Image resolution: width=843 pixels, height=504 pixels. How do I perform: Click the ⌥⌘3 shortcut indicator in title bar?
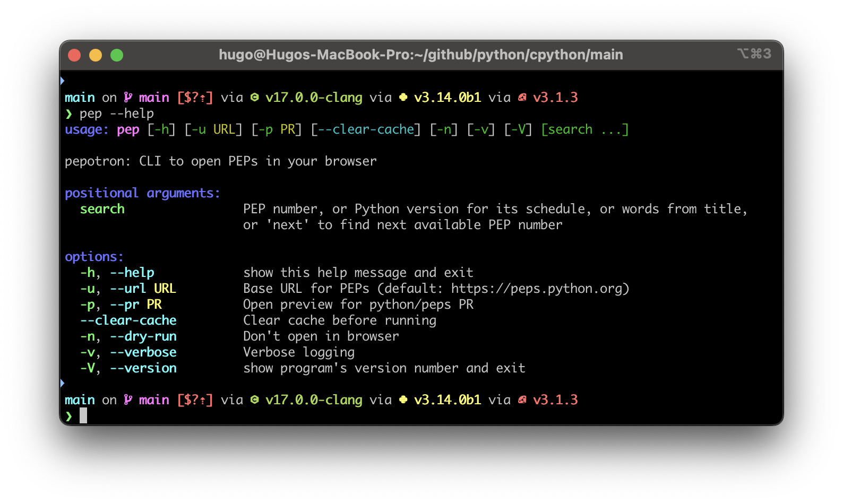pyautogui.click(x=754, y=54)
